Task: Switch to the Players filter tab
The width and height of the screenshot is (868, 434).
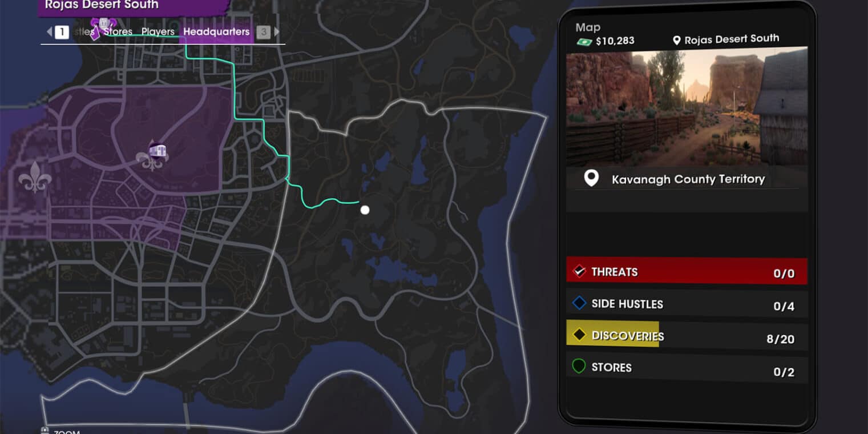Action: pos(158,32)
